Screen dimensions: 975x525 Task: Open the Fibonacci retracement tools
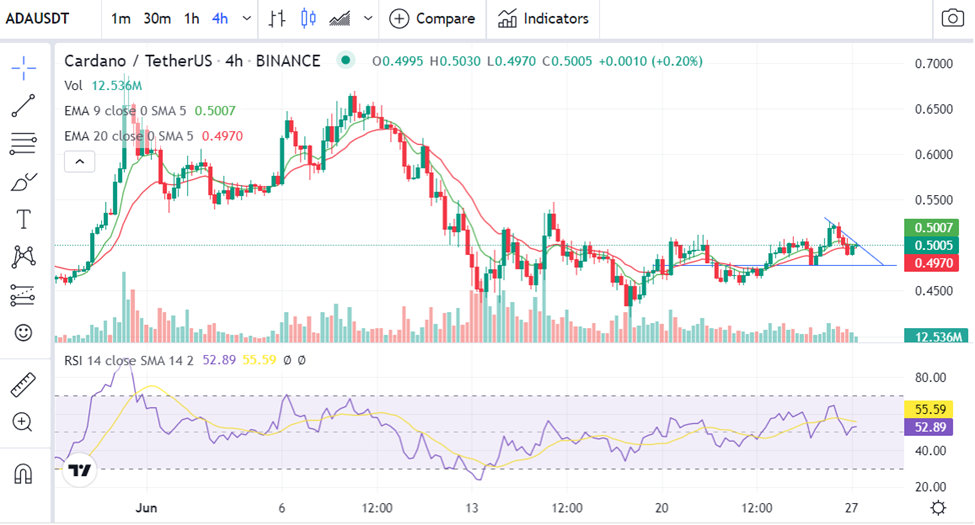[24, 144]
